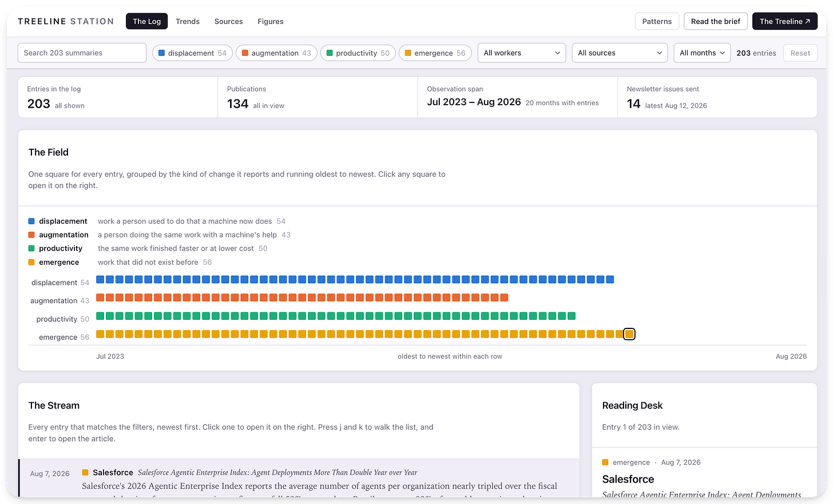Select the highlighted last emergence square

pos(629,334)
